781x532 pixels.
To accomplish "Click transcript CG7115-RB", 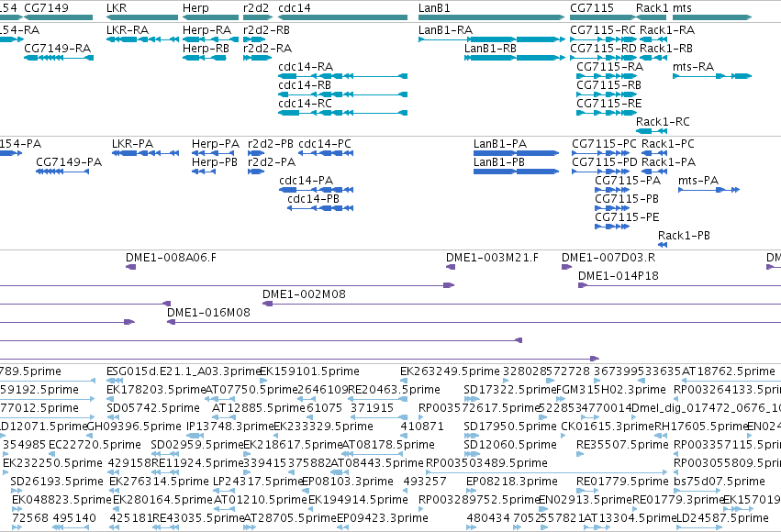I will tap(607, 94).
